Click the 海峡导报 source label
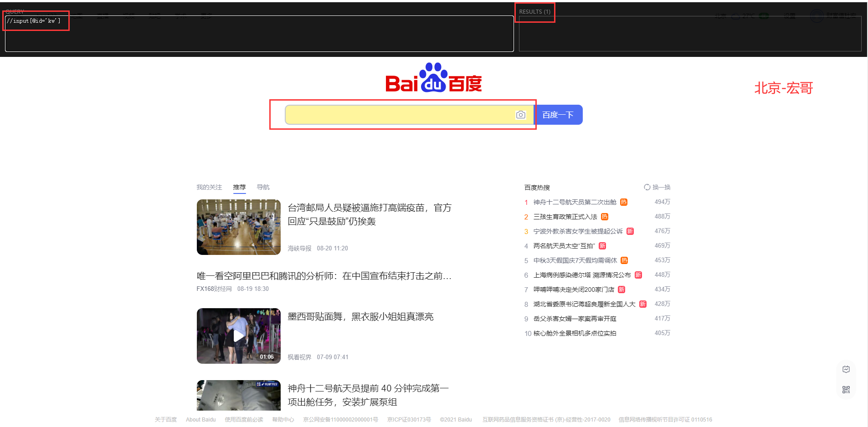 pos(299,248)
